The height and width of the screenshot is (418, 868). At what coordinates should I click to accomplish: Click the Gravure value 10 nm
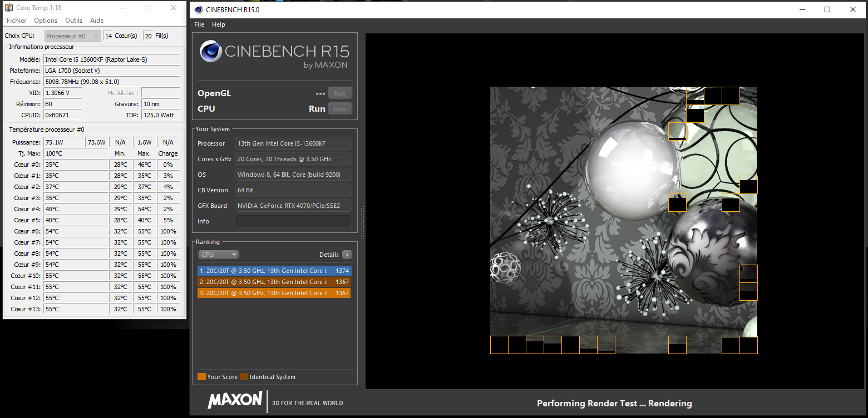[161, 104]
